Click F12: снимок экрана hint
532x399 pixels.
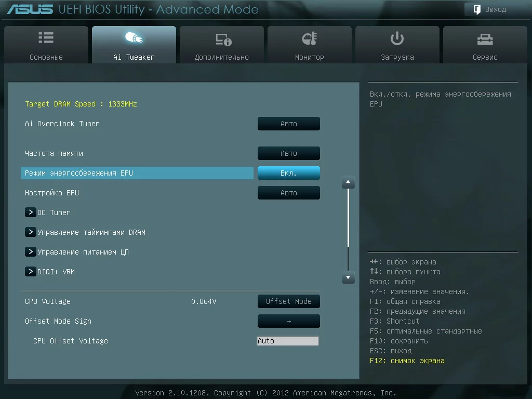pyautogui.click(x=407, y=361)
